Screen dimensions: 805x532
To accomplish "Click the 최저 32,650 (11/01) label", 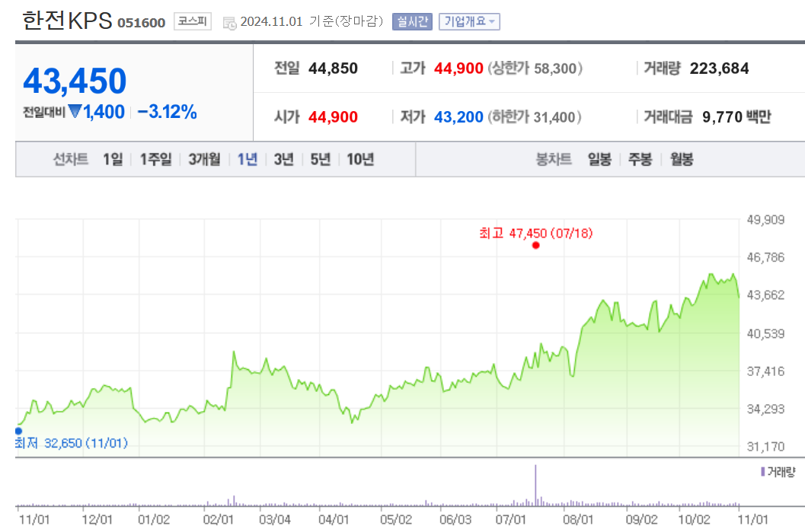I will [x=72, y=443].
